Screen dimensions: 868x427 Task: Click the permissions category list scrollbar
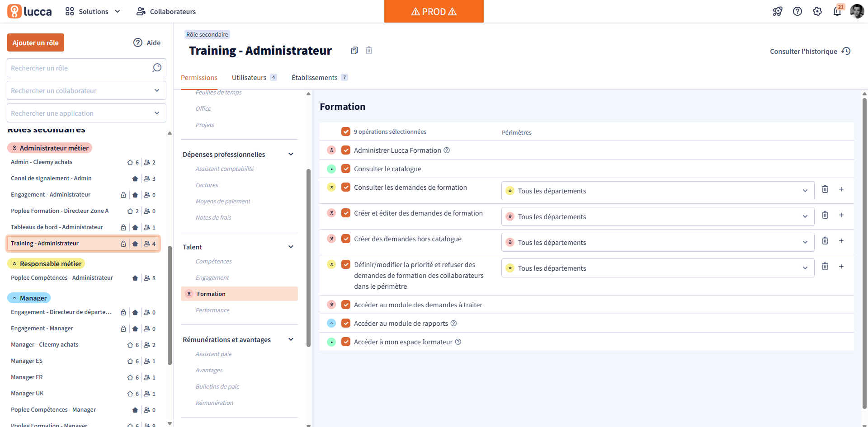[308, 258]
